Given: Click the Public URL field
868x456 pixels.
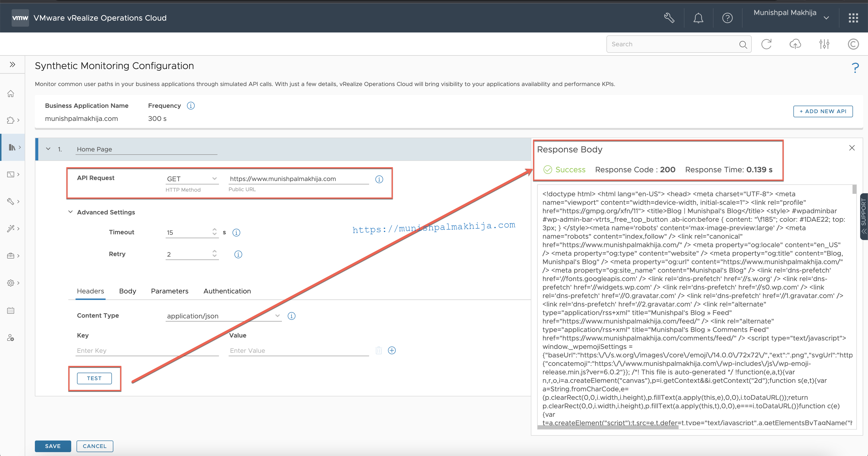Looking at the screenshot, I should tap(299, 179).
